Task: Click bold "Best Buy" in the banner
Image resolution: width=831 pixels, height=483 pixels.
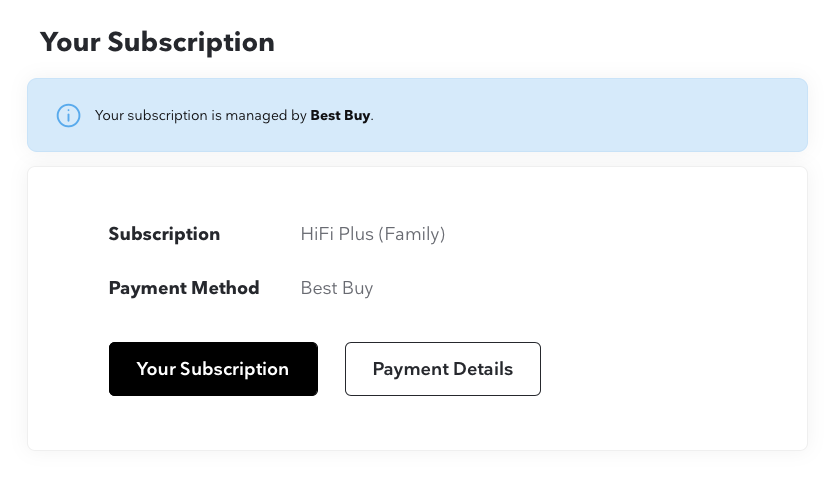Action: (x=340, y=115)
